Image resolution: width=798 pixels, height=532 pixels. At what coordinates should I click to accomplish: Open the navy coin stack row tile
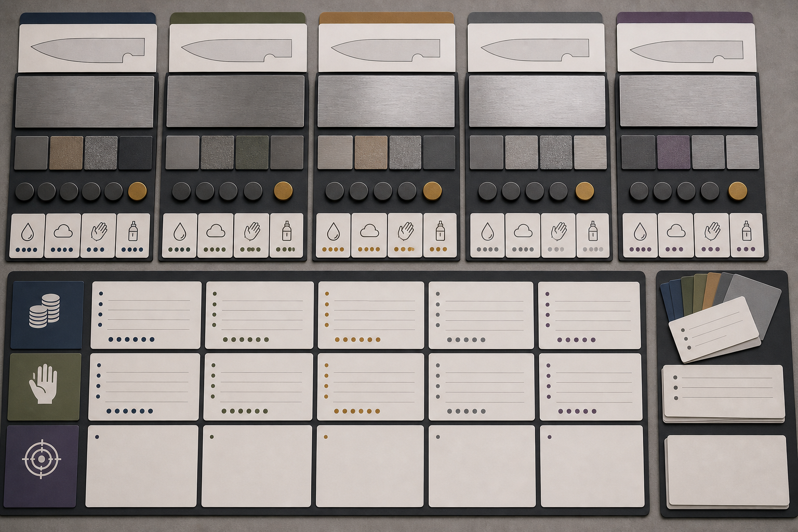tap(47, 315)
